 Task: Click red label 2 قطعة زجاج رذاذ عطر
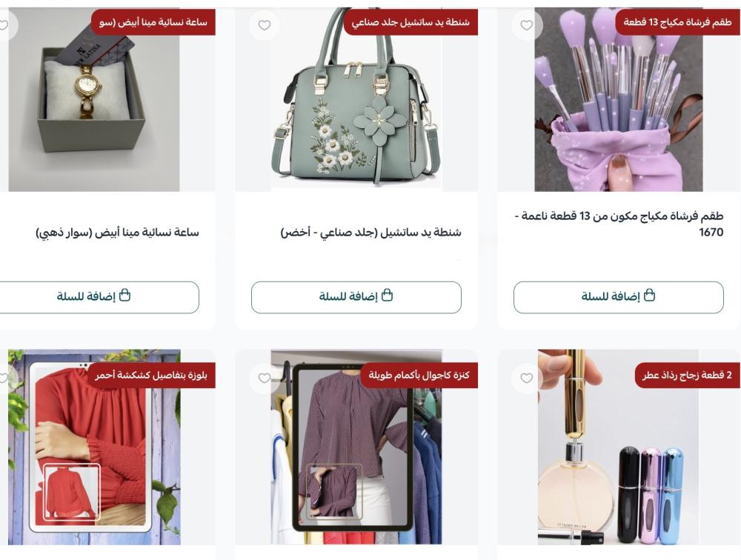point(687,376)
